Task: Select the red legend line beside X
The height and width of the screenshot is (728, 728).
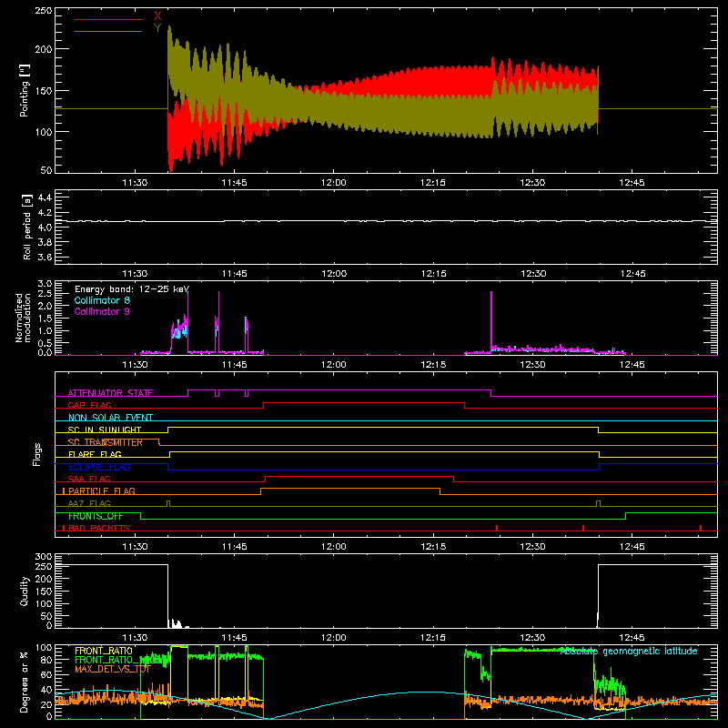Action: point(108,19)
